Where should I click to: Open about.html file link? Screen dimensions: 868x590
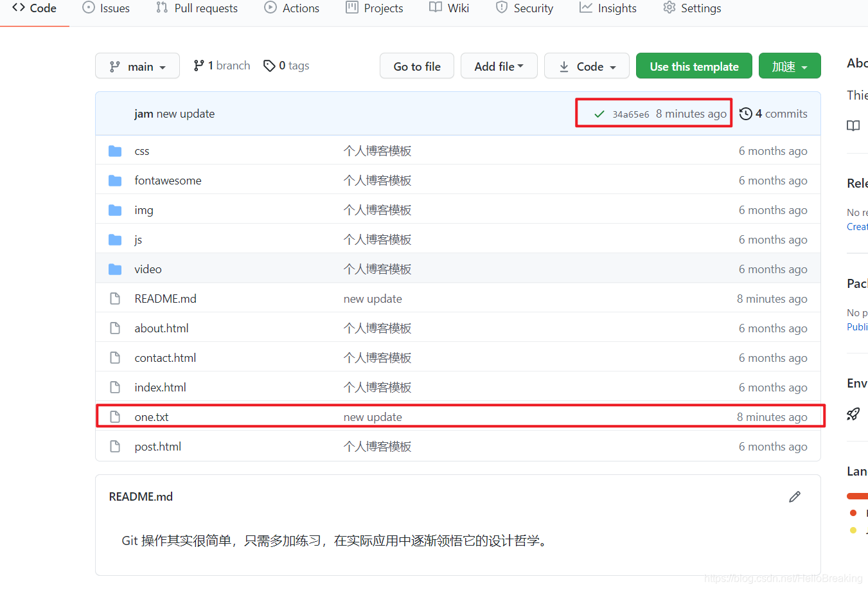click(161, 328)
